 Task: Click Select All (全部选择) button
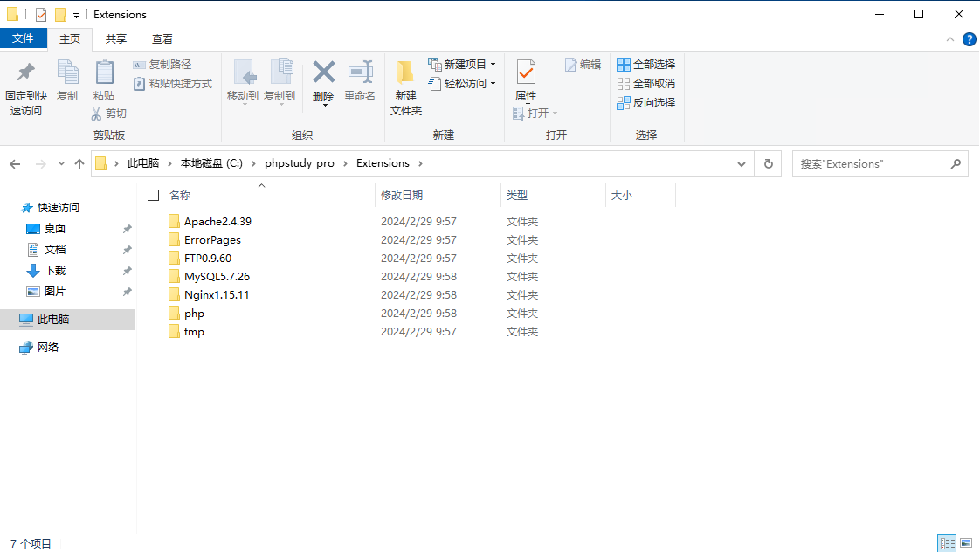click(646, 64)
